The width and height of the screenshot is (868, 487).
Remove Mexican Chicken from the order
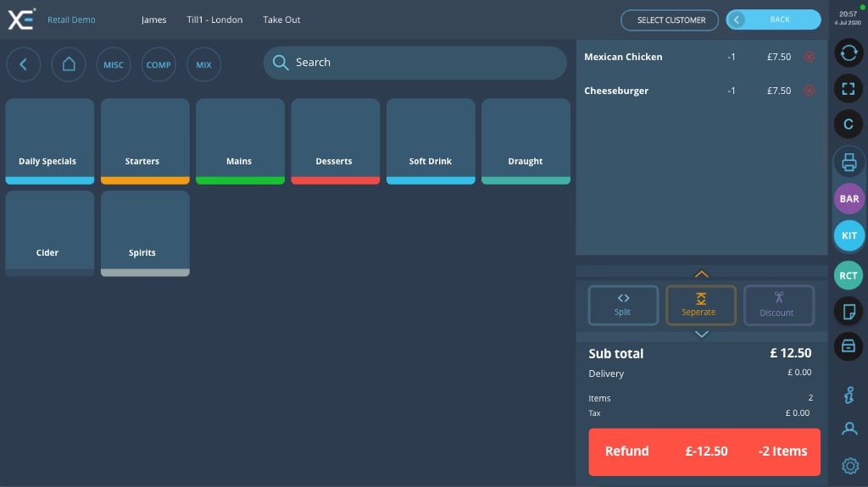[x=809, y=57]
